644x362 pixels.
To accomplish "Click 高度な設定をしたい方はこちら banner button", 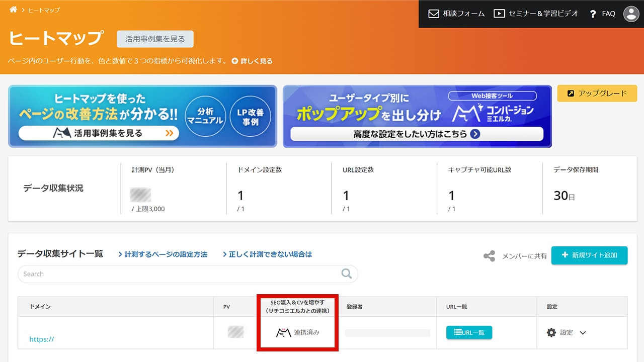I will 417,134.
